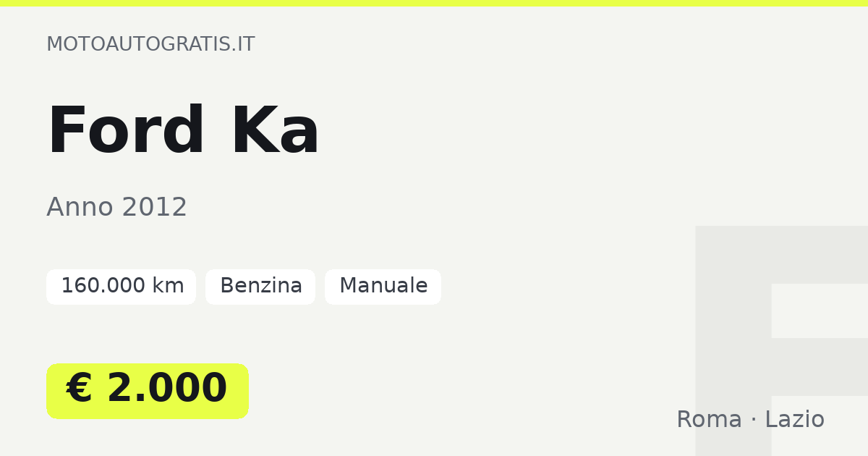Click the € 2.000 price badge
Image resolution: width=868 pixels, height=456 pixels.
148,391
